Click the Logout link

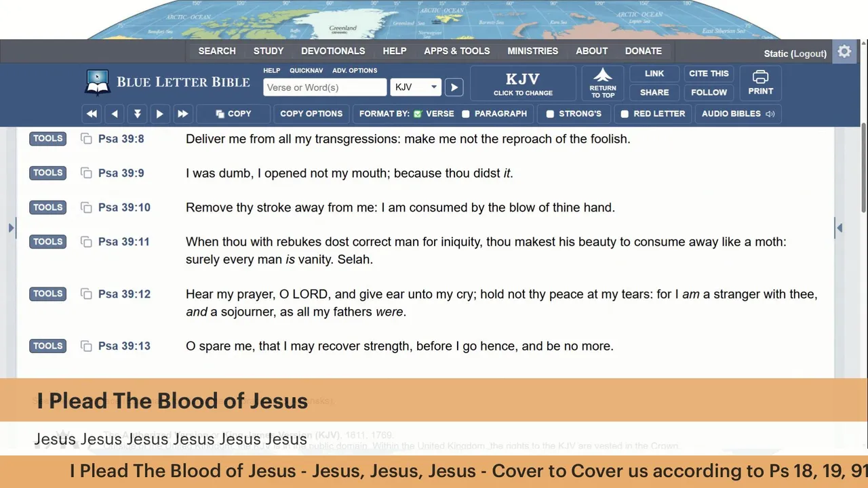click(x=810, y=54)
